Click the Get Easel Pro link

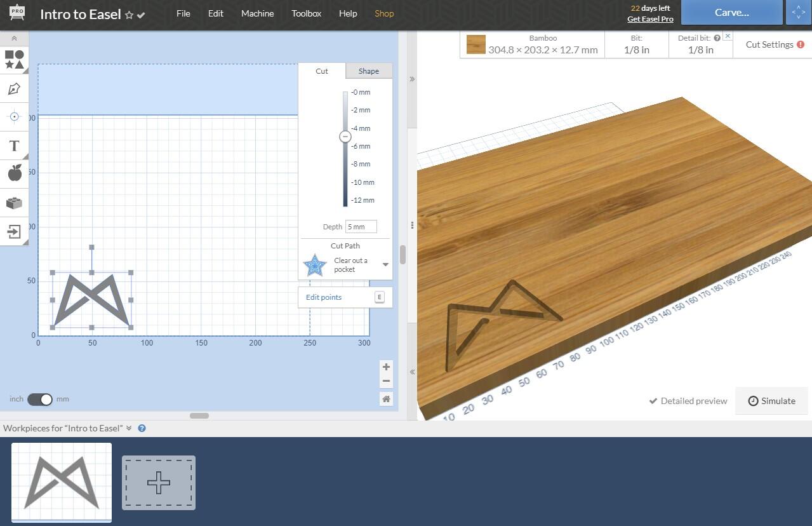pos(650,19)
